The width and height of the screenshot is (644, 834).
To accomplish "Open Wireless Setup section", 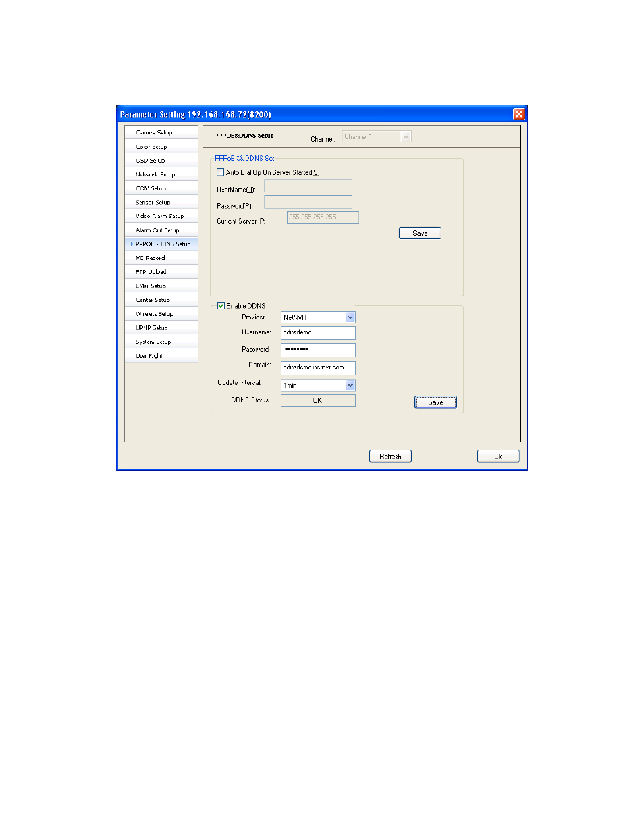I will (x=161, y=314).
